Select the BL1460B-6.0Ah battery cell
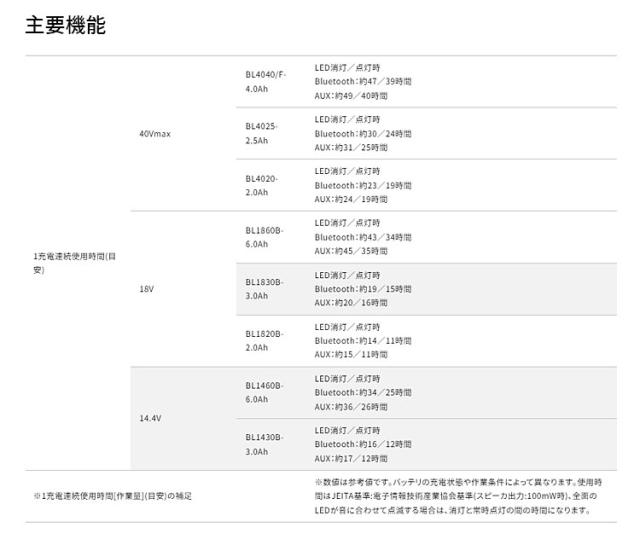 click(264, 393)
